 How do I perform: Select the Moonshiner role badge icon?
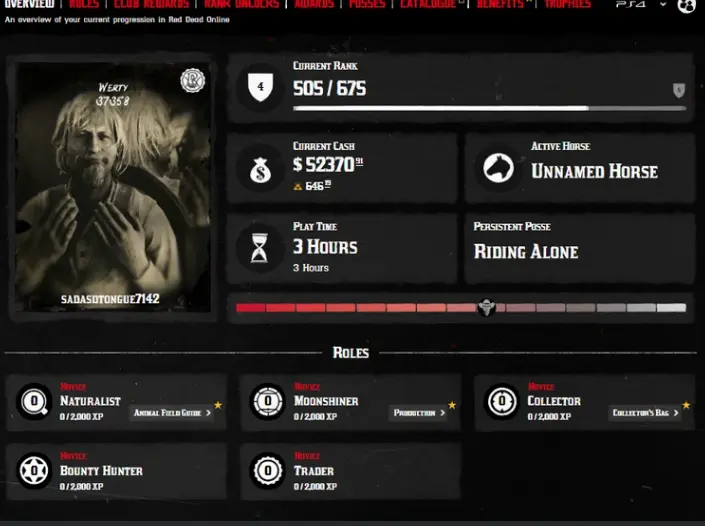coord(268,401)
